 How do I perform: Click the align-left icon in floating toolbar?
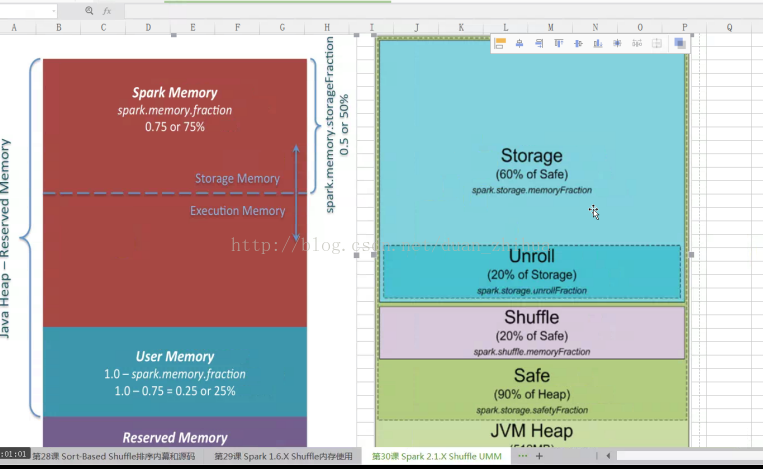pos(500,44)
